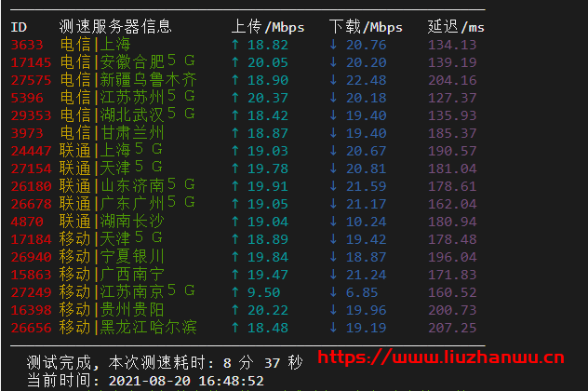588x391 pixels.
Task: Click server name 移动|黑龙江哈尔滨
Action: tap(127, 327)
